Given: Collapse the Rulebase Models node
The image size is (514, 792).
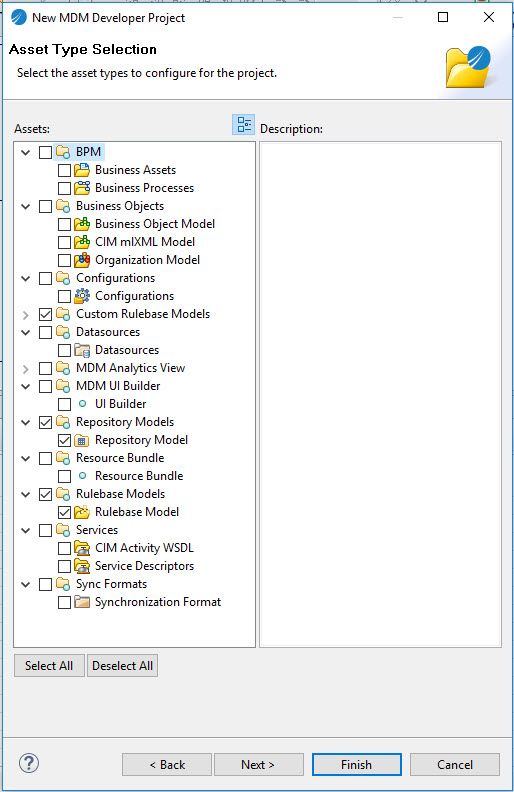Looking at the screenshot, I should pos(26,494).
